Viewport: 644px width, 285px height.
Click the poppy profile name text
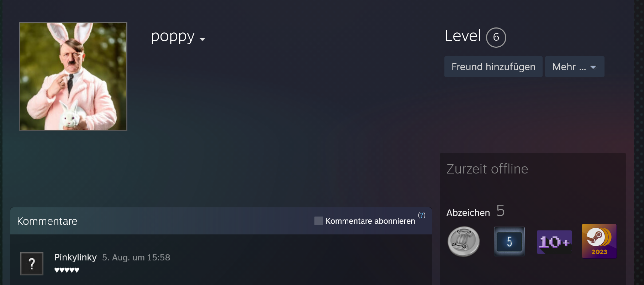coord(173,36)
